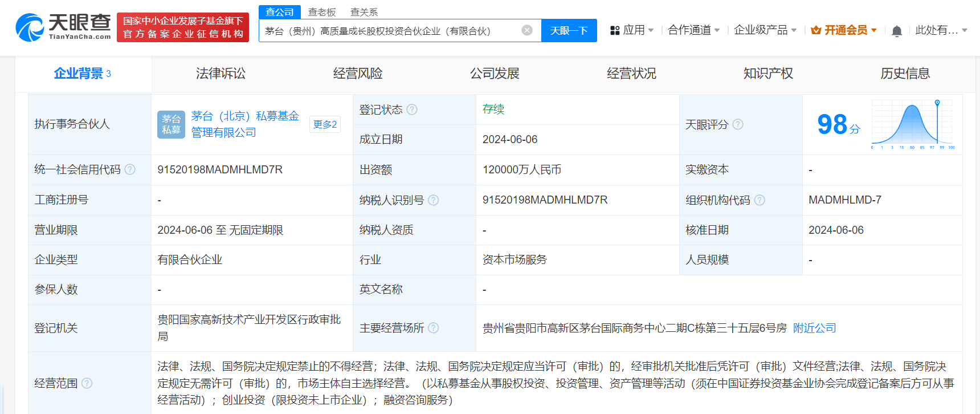Show help for 组织机构代码 question icon
The width and height of the screenshot is (980, 414).
[759, 200]
